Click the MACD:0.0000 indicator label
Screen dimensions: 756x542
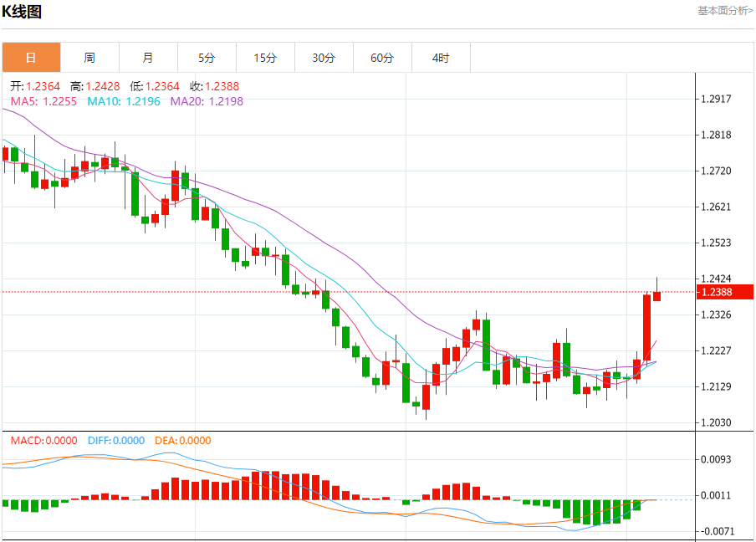[x=43, y=440]
